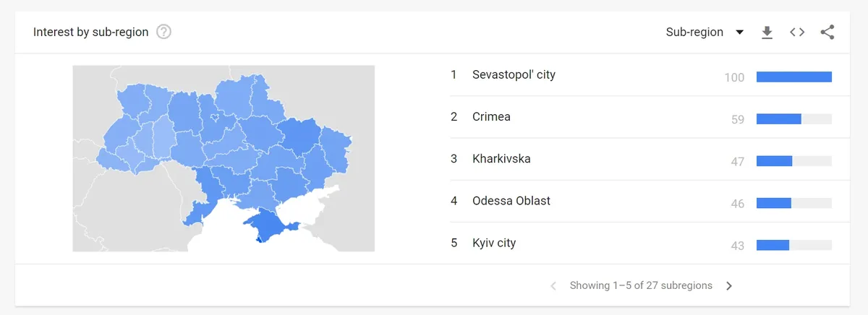The height and width of the screenshot is (315, 868).
Task: Open the embed code icon
Action: pos(797,33)
